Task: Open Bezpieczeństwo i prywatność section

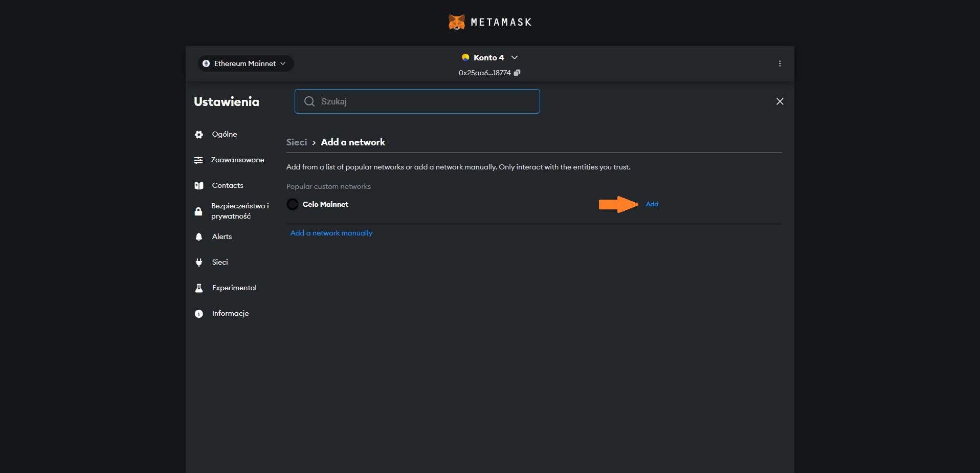Action: click(x=240, y=211)
